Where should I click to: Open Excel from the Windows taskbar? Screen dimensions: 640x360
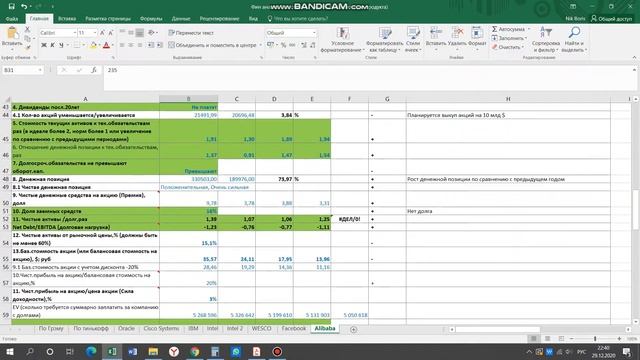(111, 351)
